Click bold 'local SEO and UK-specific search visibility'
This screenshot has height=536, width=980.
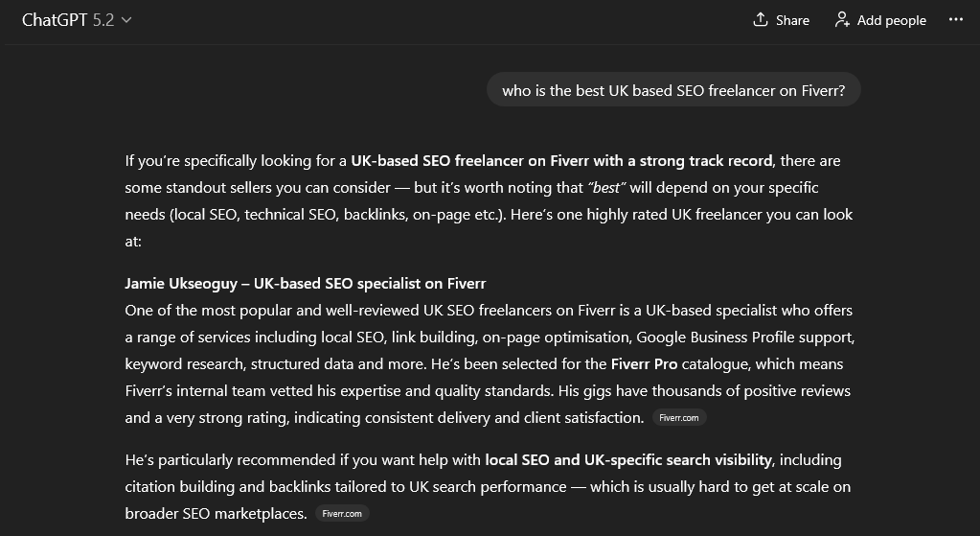(628, 460)
